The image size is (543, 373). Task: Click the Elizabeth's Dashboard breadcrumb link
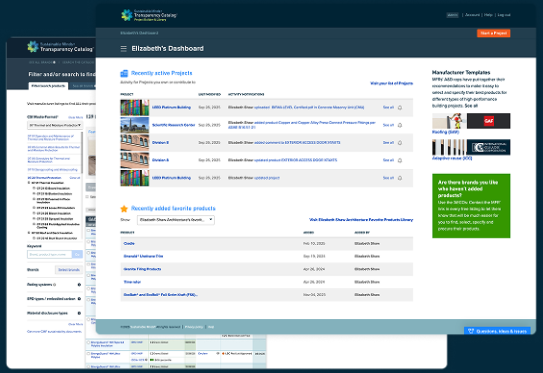[139, 33]
